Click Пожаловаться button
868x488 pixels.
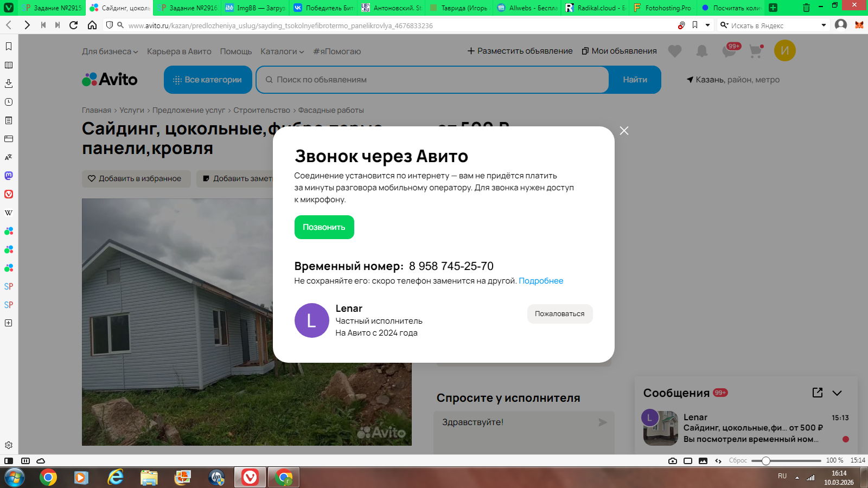[x=560, y=314]
